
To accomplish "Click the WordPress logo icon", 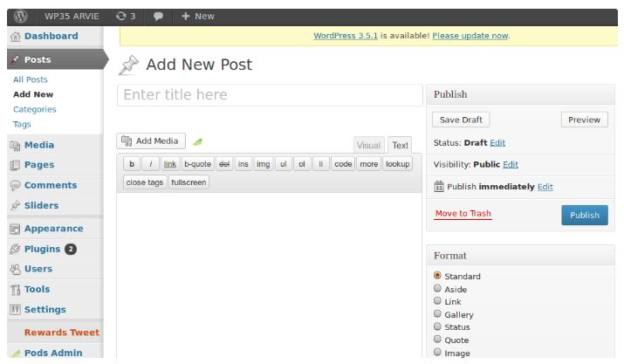I will coord(20,16).
